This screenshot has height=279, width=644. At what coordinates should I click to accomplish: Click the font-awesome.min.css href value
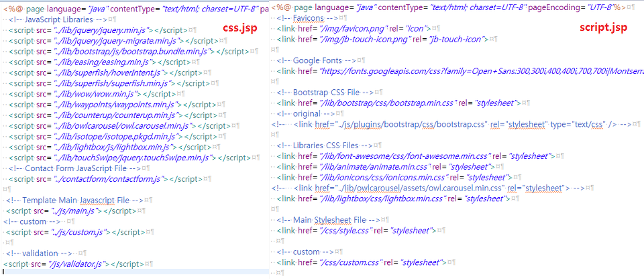point(405,156)
